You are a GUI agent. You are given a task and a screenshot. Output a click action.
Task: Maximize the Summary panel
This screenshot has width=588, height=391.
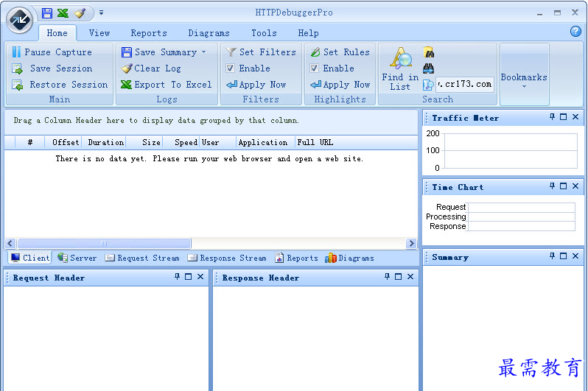pyautogui.click(x=563, y=256)
